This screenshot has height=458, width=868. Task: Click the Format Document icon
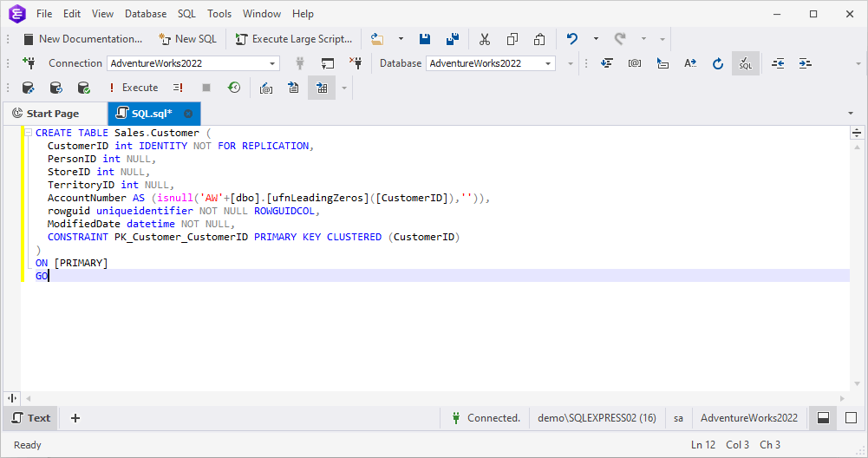click(607, 63)
